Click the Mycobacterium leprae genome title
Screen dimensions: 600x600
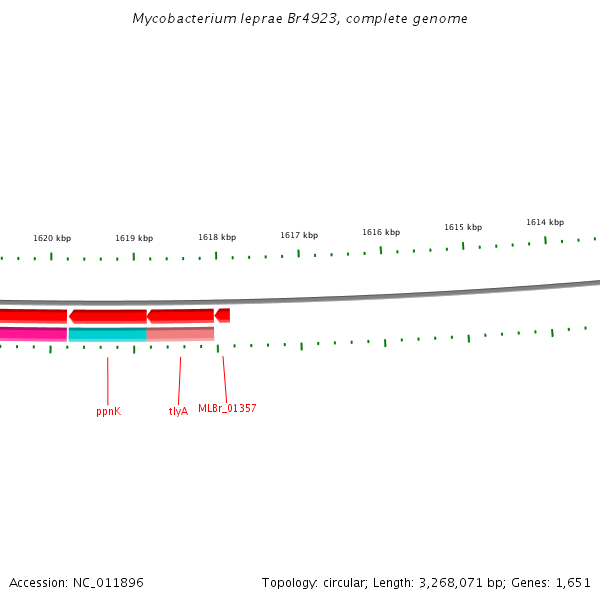(300, 19)
